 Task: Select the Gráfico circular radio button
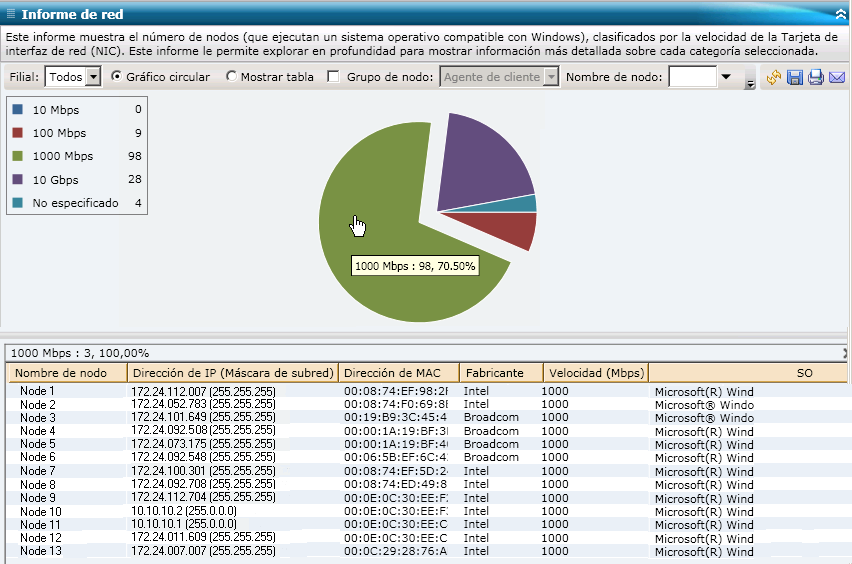click(x=117, y=77)
